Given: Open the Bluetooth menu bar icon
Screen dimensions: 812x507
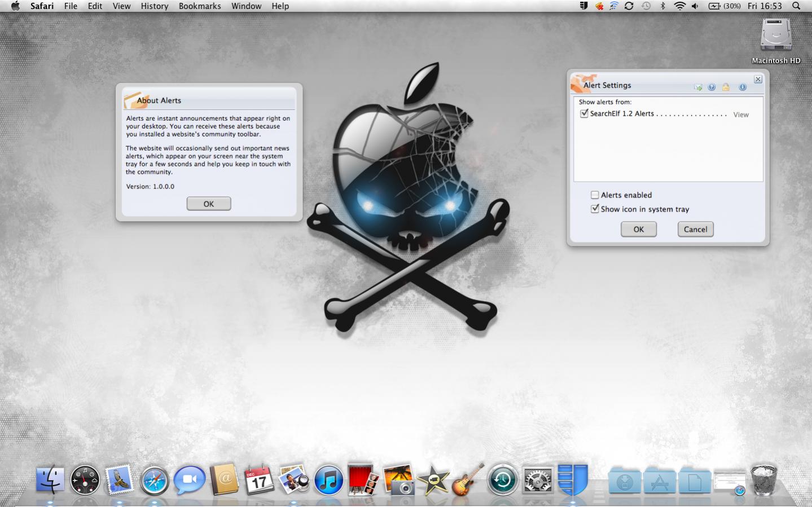Looking at the screenshot, I should [663, 6].
